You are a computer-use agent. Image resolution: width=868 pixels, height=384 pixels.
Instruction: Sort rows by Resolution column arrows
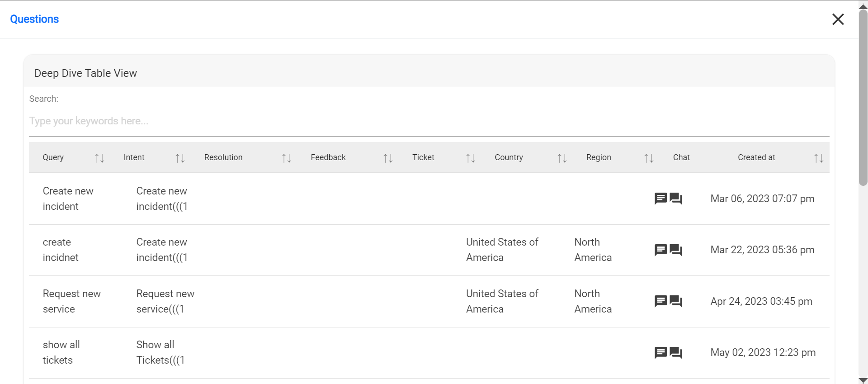[x=286, y=158]
